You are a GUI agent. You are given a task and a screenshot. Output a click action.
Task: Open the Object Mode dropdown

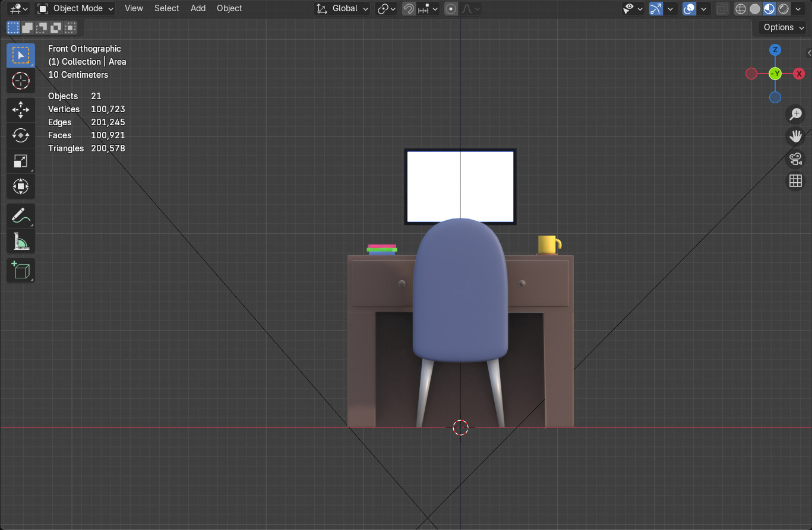75,9
